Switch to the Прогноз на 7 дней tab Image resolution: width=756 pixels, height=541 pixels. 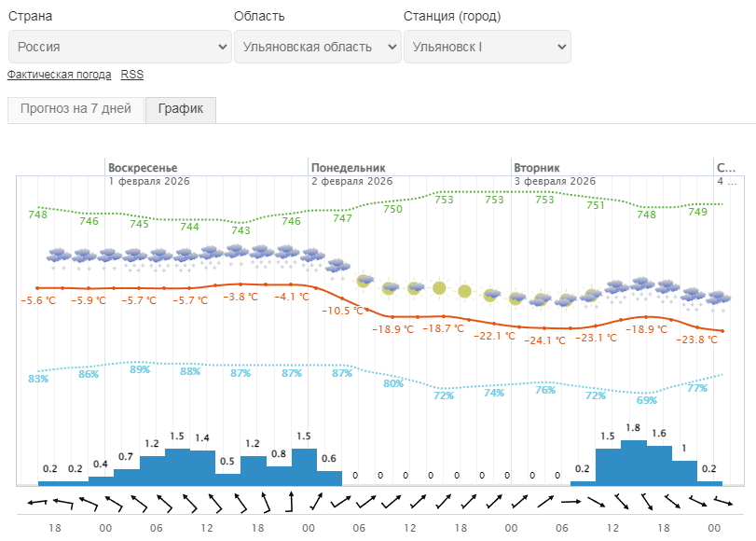click(76, 108)
